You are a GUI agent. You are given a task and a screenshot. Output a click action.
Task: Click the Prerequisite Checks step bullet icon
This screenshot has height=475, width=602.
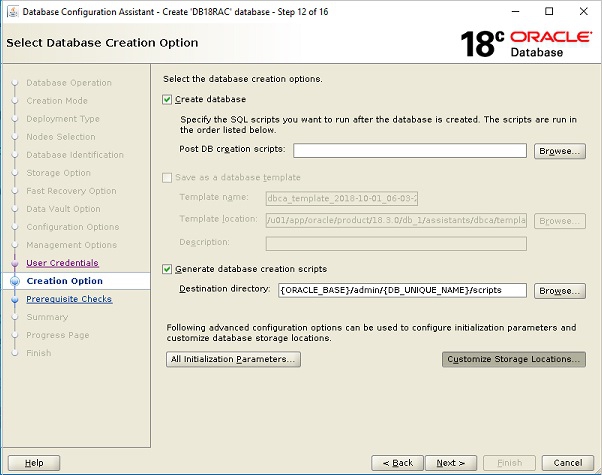pos(15,300)
